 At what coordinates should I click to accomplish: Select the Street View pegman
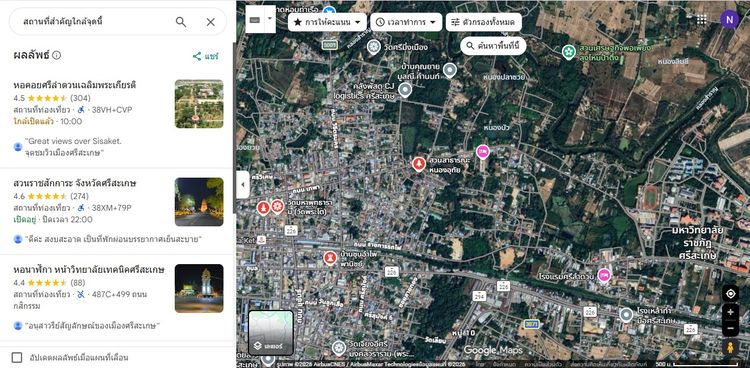click(730, 347)
